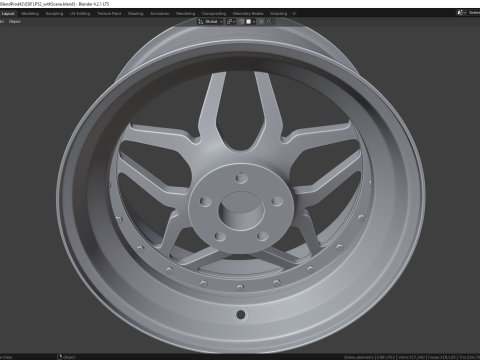Add a new workspace with plus icon
The width and height of the screenshot is (480, 360).
coord(294,14)
